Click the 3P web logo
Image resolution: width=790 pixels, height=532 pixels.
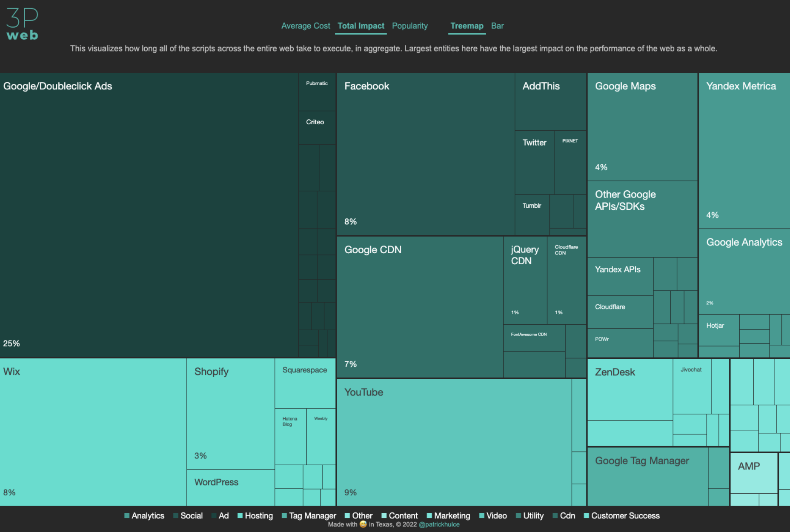(22, 24)
